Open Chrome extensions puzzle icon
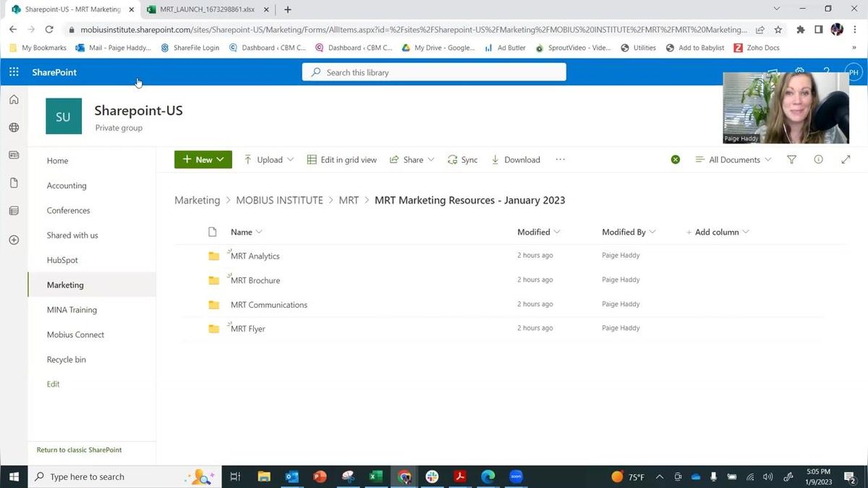The image size is (868, 488). tap(801, 30)
